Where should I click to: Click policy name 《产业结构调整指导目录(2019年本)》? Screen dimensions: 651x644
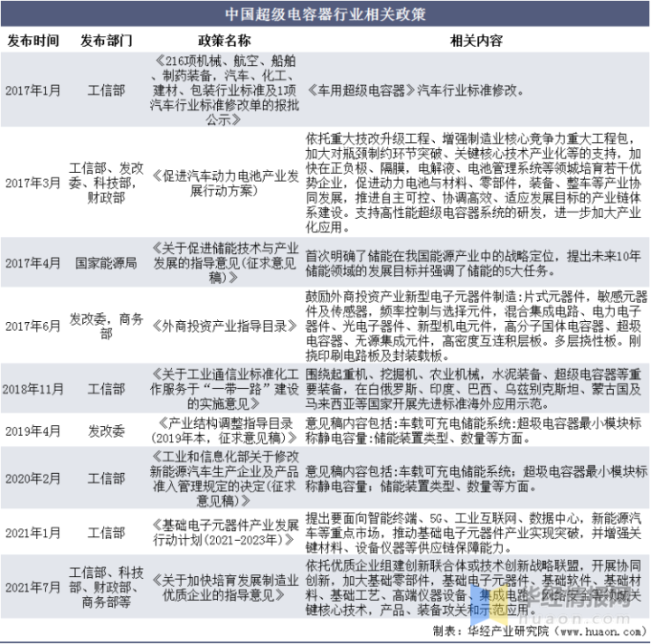(224, 431)
